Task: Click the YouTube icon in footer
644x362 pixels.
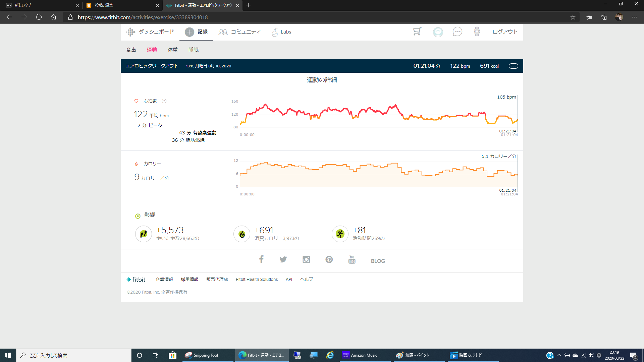Action: pos(352,259)
